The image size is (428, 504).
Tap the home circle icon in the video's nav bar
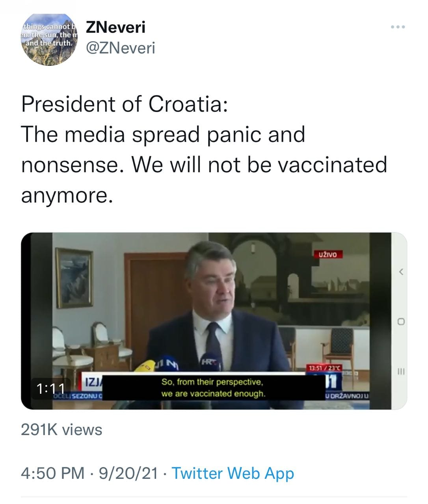point(401,321)
